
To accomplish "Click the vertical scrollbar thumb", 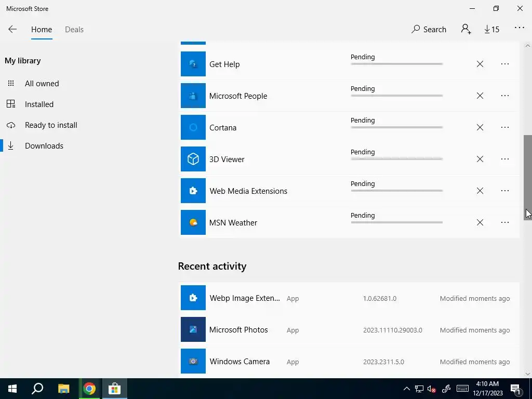I will click(528, 178).
